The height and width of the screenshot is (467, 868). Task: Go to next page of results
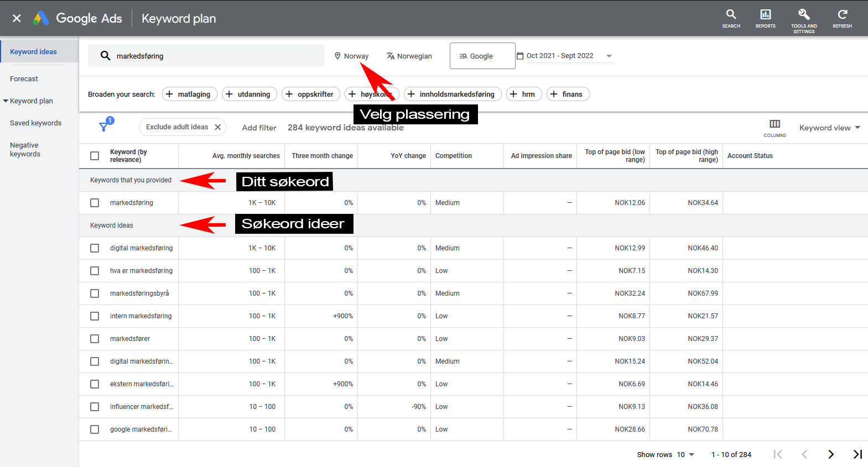[830, 454]
